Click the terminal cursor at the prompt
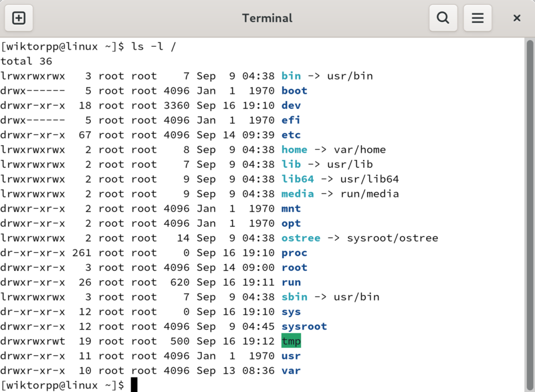Screen dimensions: 535x392 (x=134, y=385)
